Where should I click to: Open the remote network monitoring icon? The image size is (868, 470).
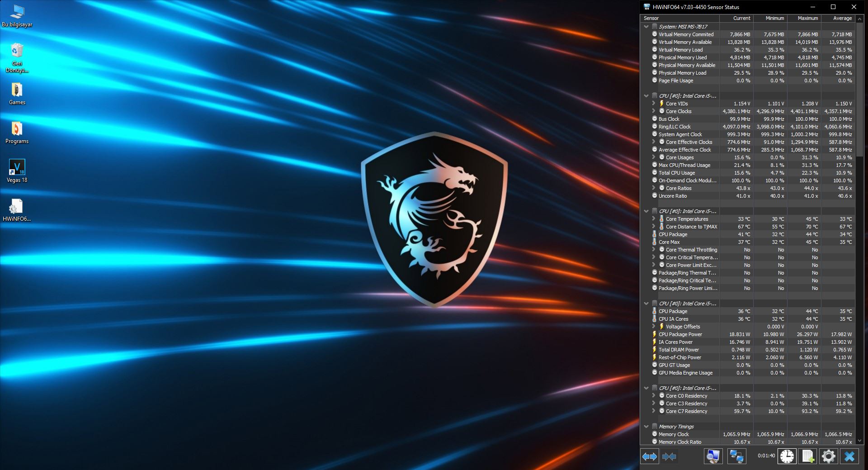click(x=736, y=456)
